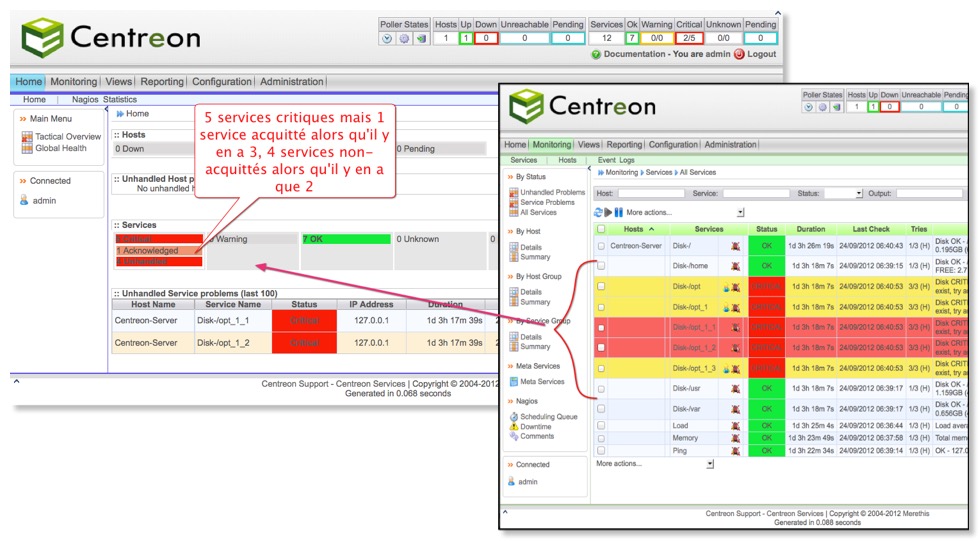Click the Downtime warning icon under Nagios

point(514,426)
